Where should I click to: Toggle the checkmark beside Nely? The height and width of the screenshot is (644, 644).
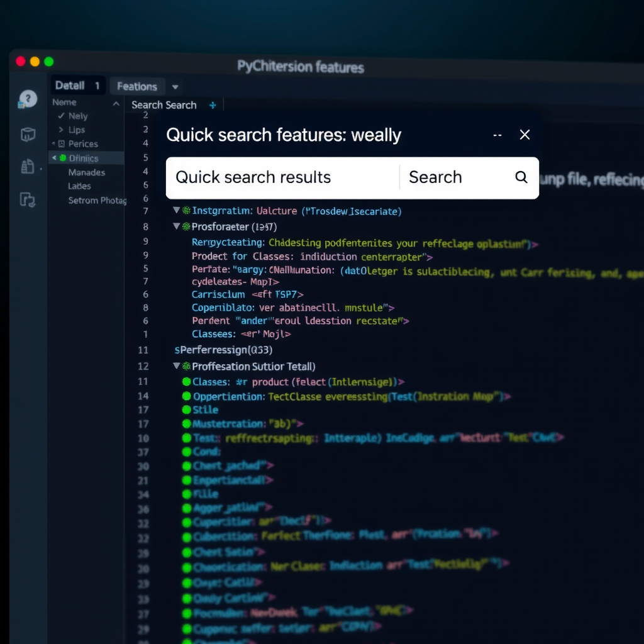point(61,116)
